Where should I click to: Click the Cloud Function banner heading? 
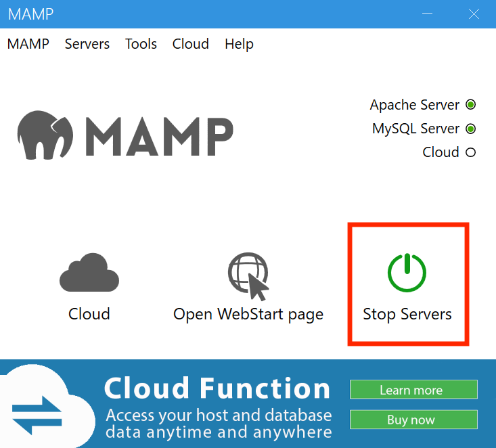pyautogui.click(x=217, y=388)
